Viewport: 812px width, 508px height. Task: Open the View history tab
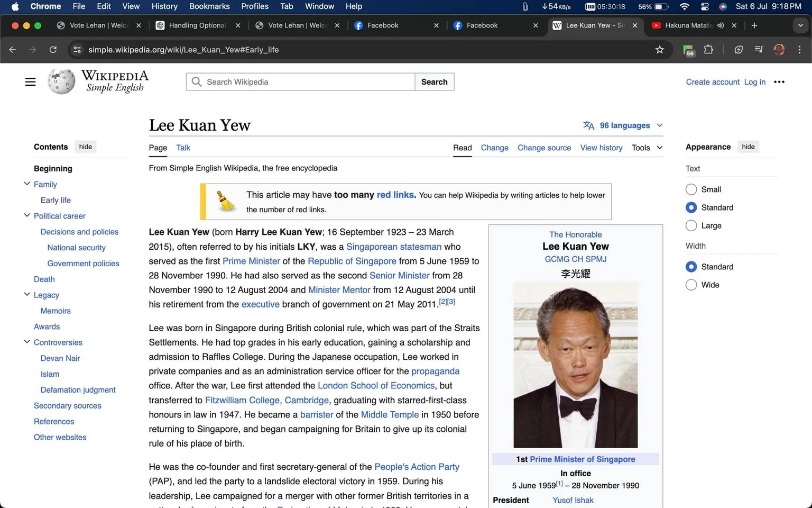pos(602,148)
